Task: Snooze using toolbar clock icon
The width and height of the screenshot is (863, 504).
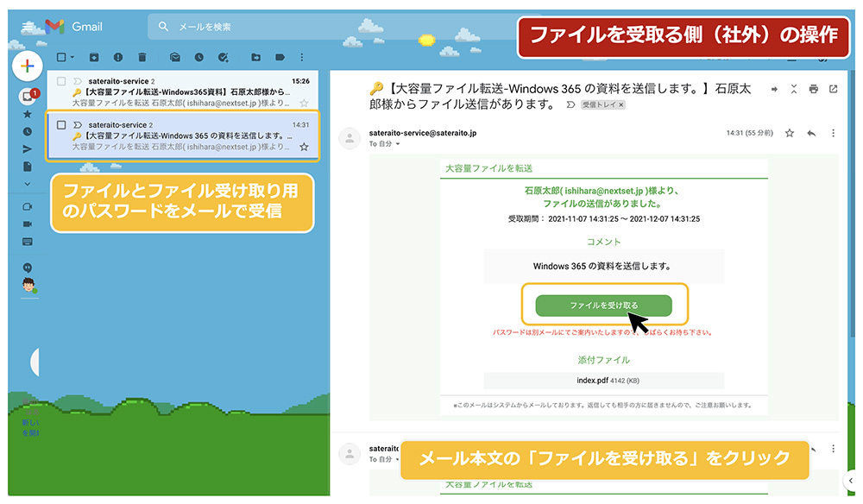Action: 198,57
